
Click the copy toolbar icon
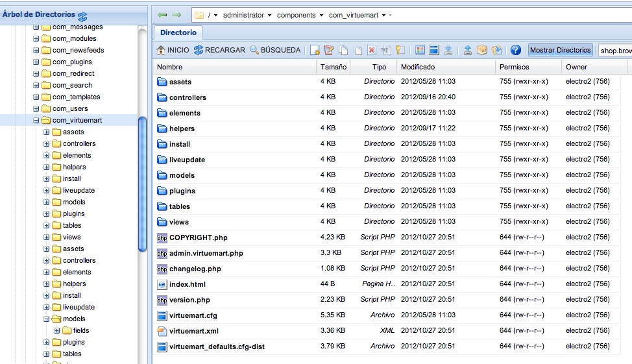pyautogui.click(x=343, y=50)
